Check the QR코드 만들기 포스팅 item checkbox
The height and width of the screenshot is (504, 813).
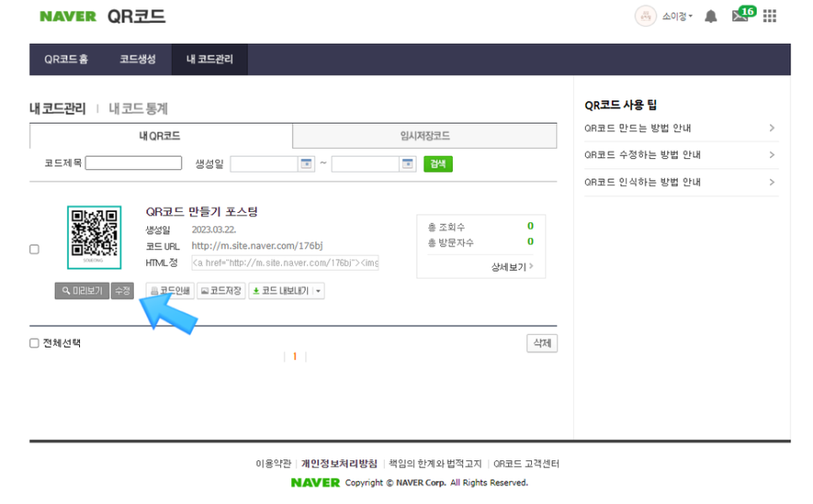pyautogui.click(x=35, y=249)
